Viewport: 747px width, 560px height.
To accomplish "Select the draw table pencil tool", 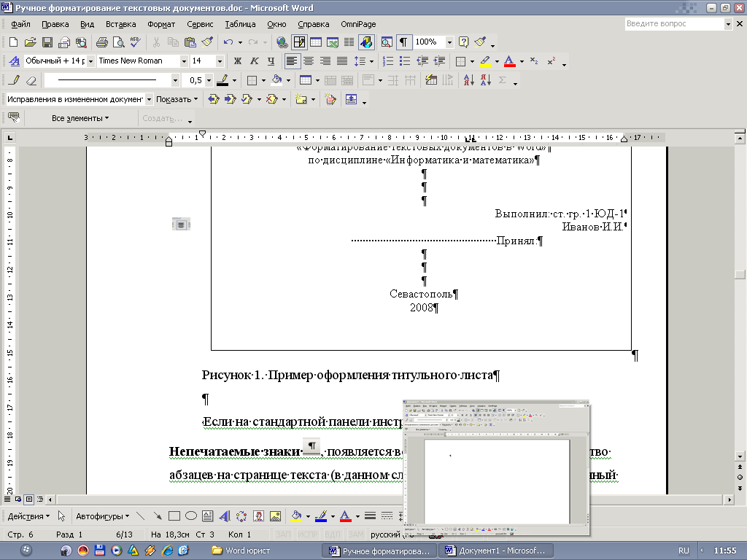I will point(15,80).
